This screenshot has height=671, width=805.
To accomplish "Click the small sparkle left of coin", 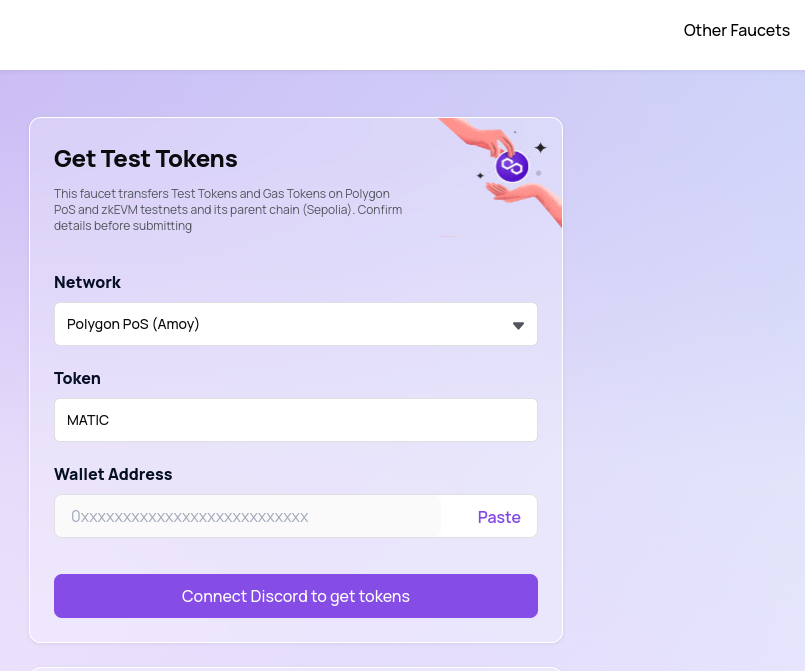I will [x=480, y=175].
